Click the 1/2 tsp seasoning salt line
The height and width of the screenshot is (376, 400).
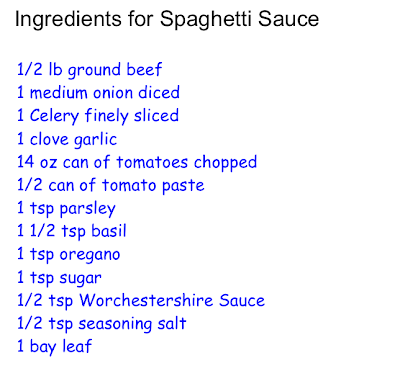102,325
